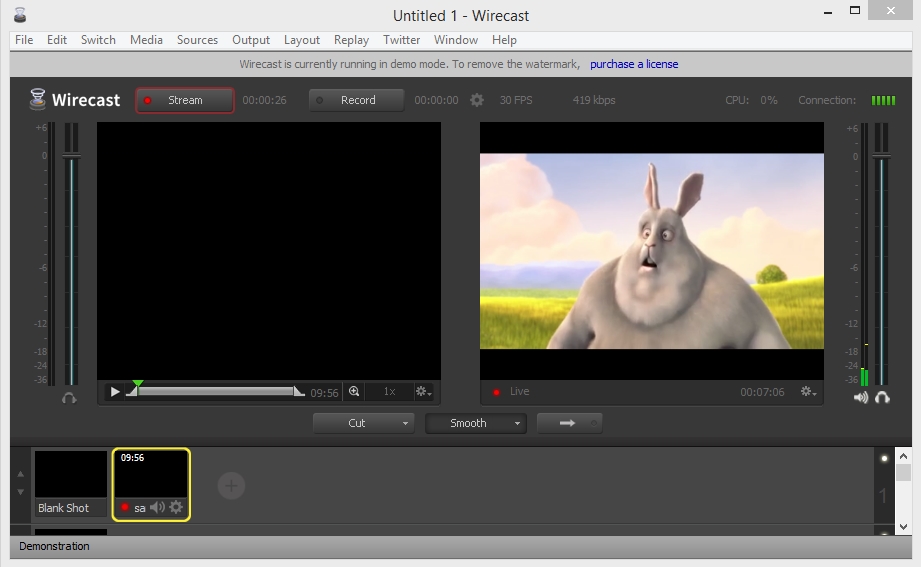The image size is (921, 567).
Task: Click the purchase a license link
Action: click(634, 64)
